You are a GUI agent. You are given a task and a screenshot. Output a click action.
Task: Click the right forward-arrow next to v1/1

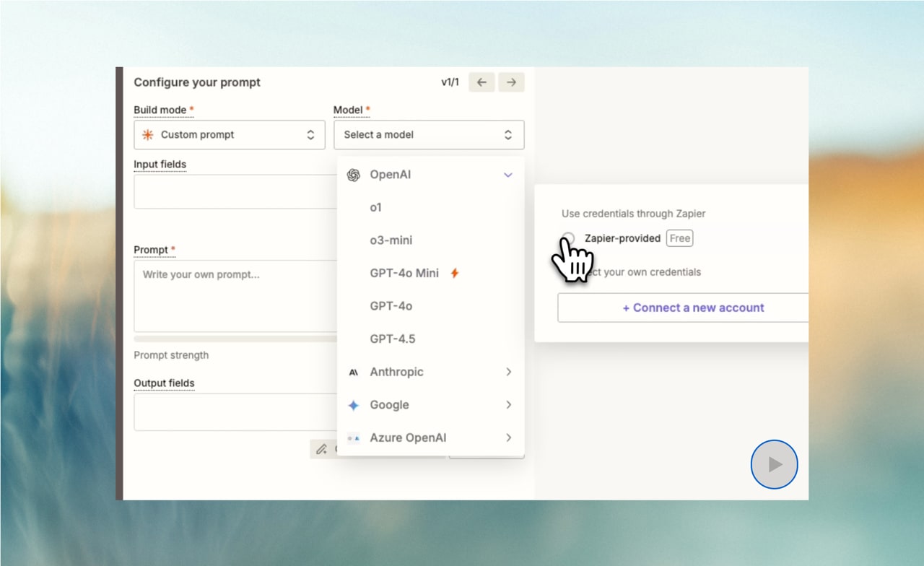pos(511,82)
